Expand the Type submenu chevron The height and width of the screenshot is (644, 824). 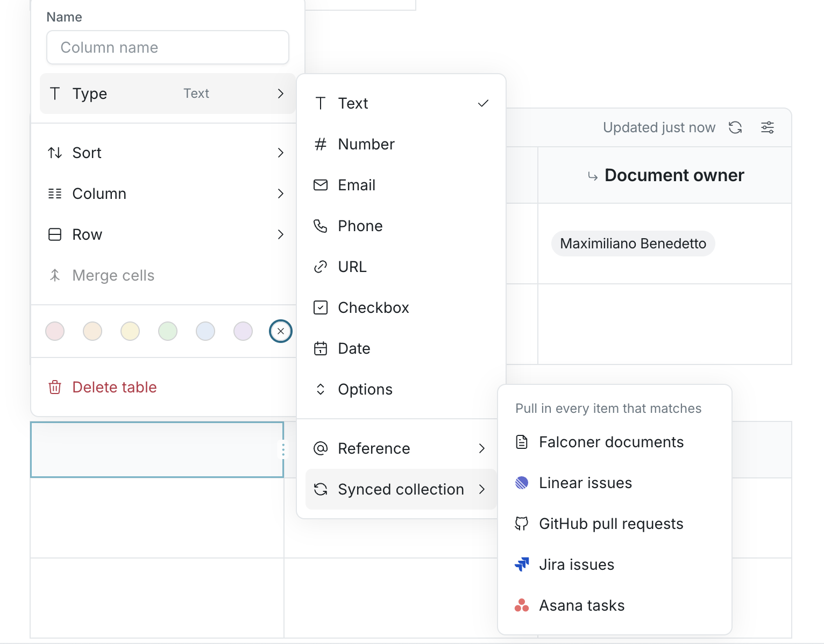coord(280,94)
